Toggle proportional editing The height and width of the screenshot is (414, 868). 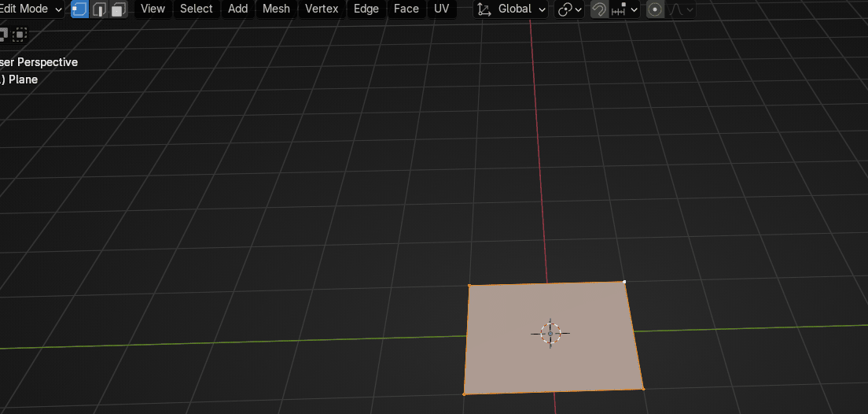tap(655, 9)
